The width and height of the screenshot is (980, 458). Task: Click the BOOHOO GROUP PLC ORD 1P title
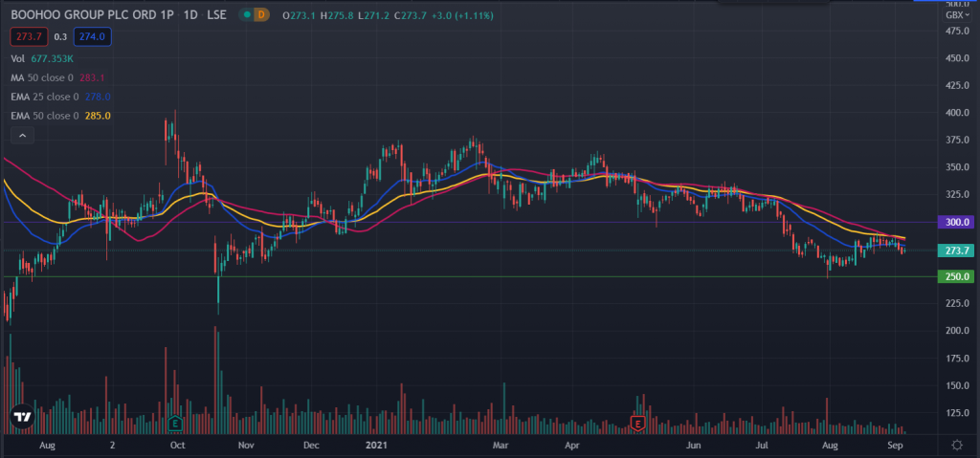92,15
